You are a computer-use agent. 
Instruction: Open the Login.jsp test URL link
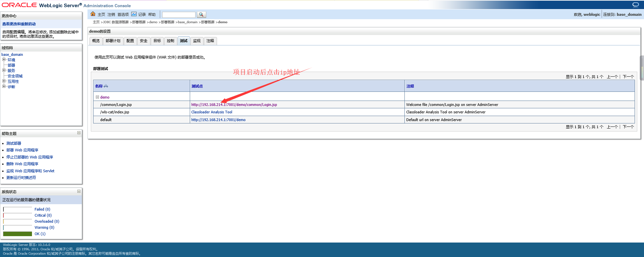coord(234,105)
